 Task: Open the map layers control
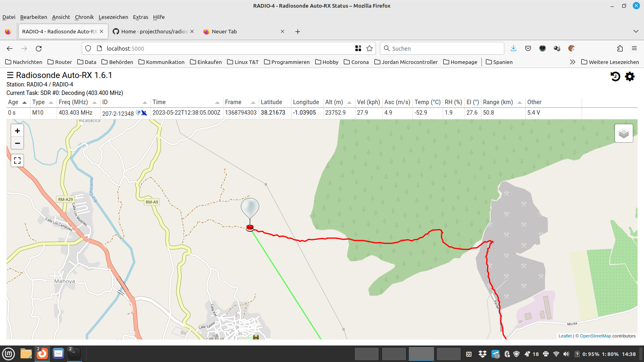[624, 133]
